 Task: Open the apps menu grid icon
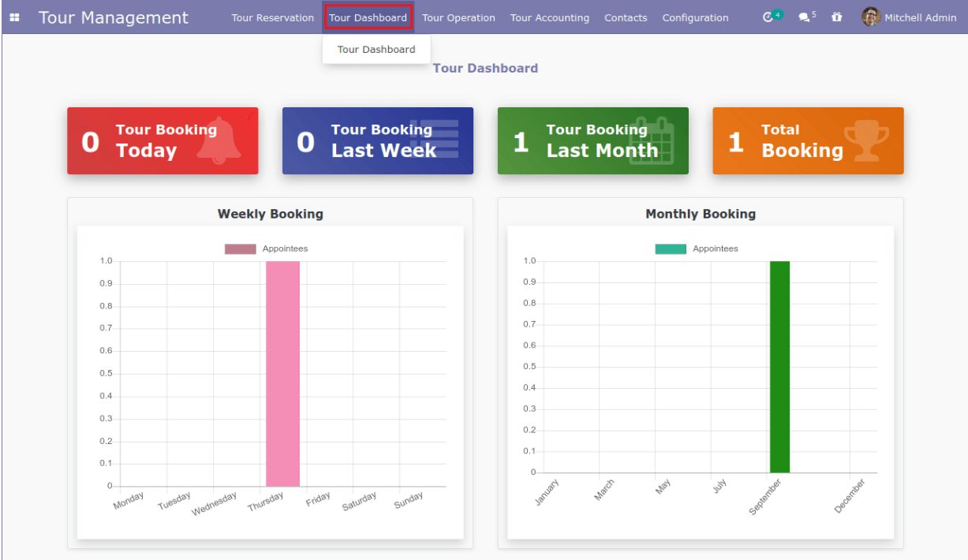(x=15, y=17)
